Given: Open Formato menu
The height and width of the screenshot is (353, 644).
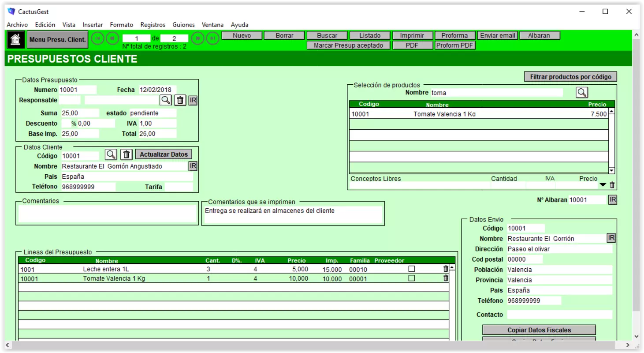Looking at the screenshot, I should (122, 25).
